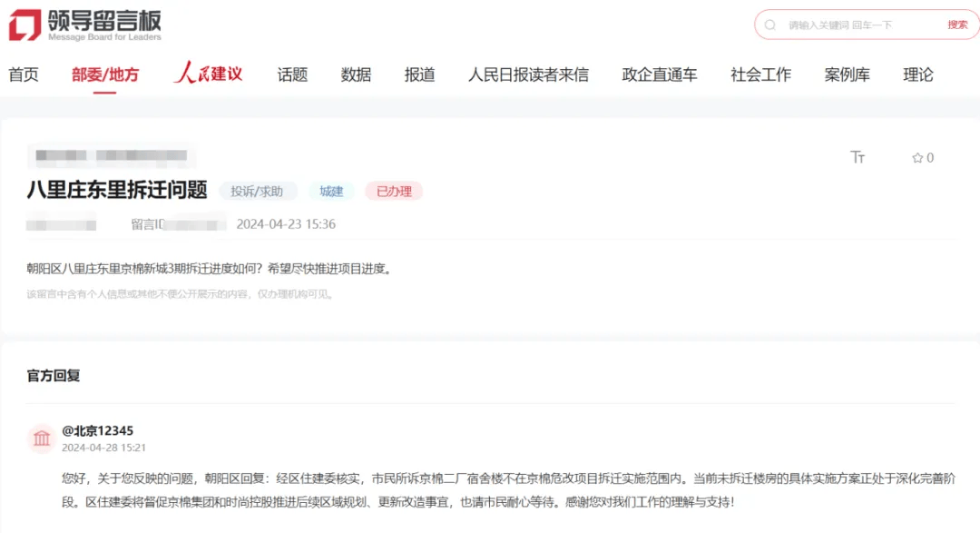This screenshot has height=533, width=980.
Task: Open the 社会工作 nav item
Action: (760, 74)
